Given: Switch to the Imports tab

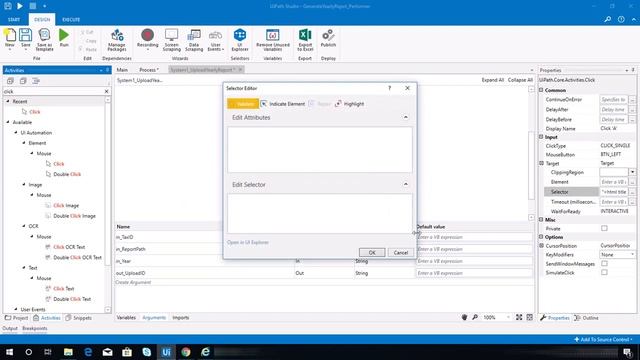Looking at the screenshot, I should pos(180,317).
